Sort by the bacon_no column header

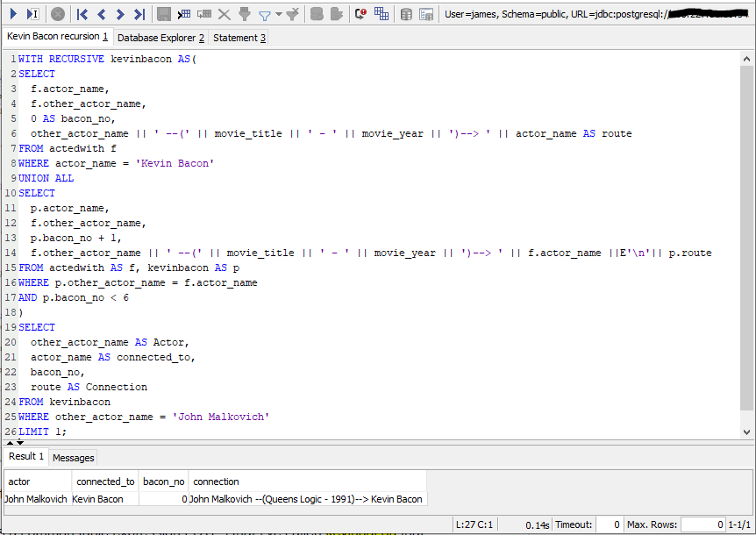163,481
